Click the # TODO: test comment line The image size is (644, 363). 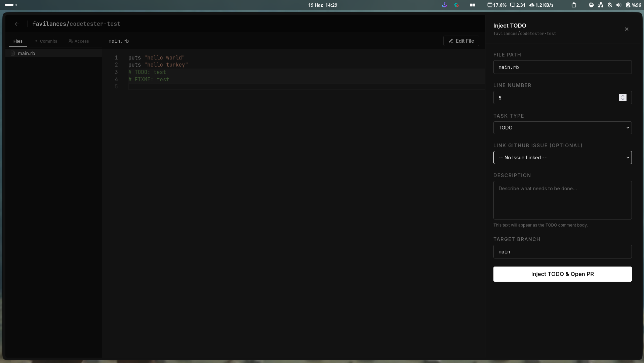click(x=147, y=72)
